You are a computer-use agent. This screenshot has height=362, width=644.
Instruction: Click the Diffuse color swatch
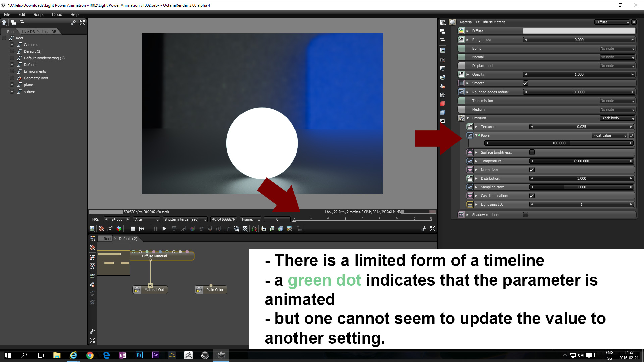[x=579, y=31]
